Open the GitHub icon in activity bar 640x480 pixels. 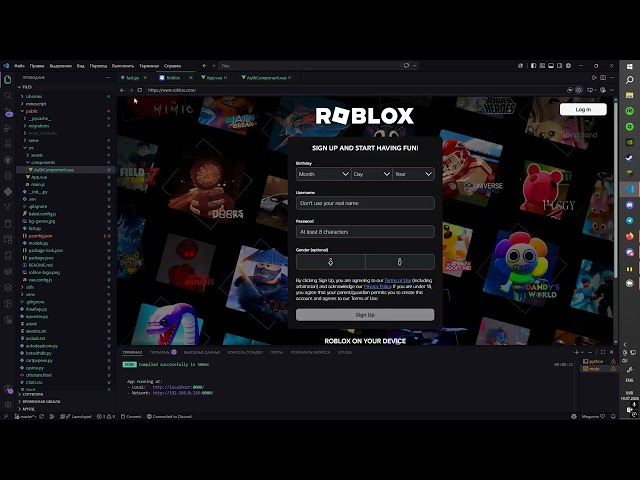coord(8,160)
